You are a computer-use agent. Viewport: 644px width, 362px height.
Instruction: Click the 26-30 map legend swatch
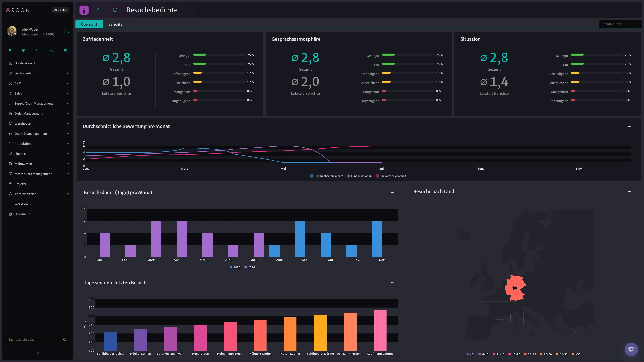(x=541, y=354)
